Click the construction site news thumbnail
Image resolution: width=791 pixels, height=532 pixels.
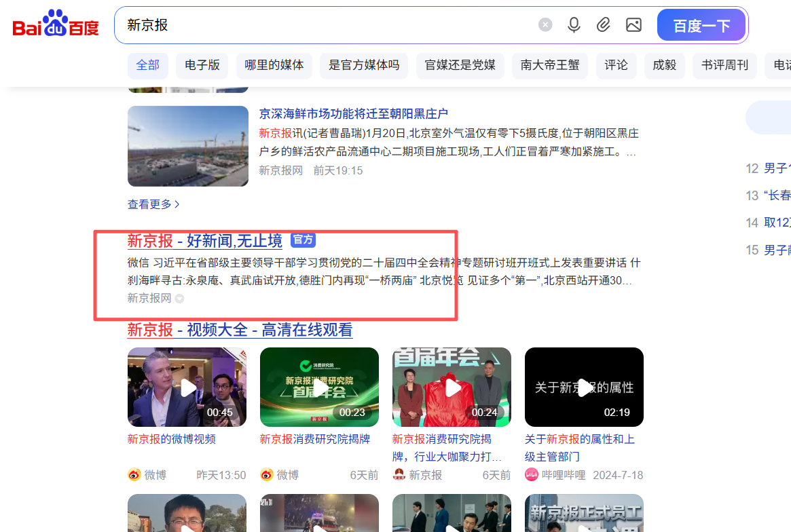coord(188,146)
